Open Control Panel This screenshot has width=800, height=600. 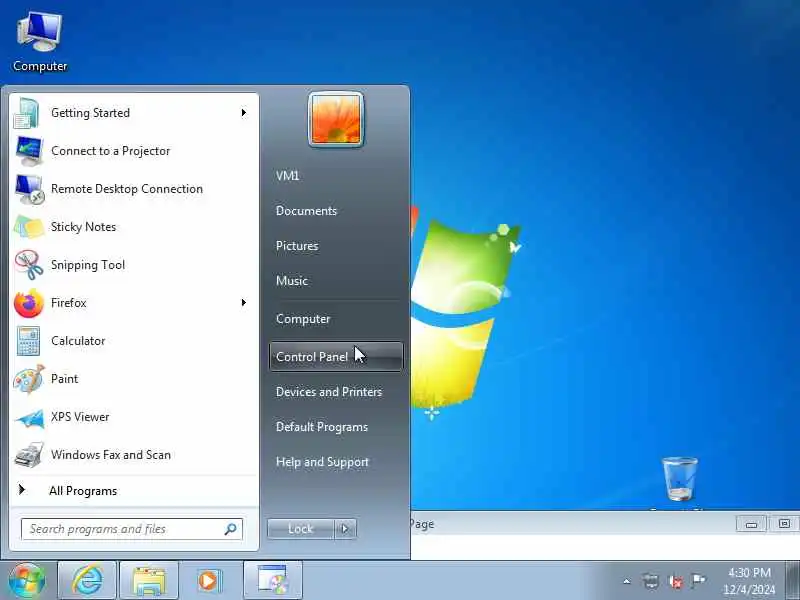pyautogui.click(x=336, y=357)
